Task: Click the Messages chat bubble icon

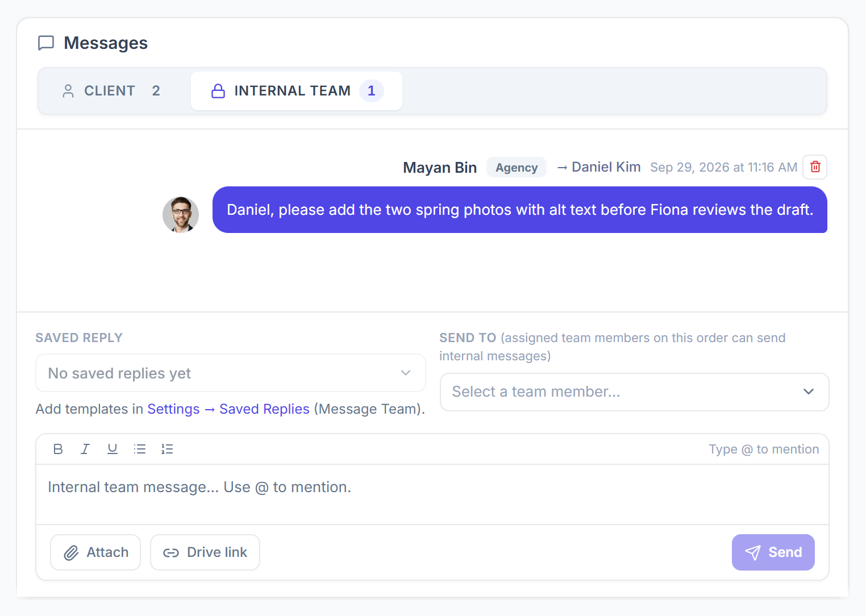Action: [x=46, y=43]
